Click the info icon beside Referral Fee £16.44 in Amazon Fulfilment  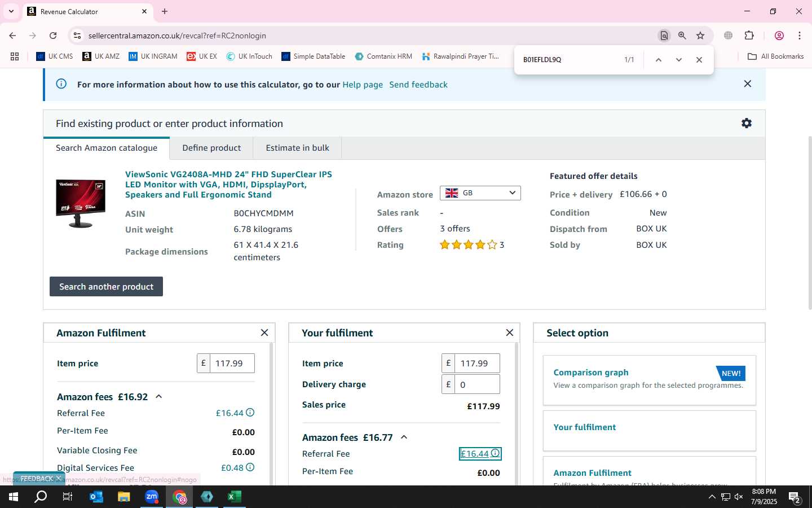250,413
